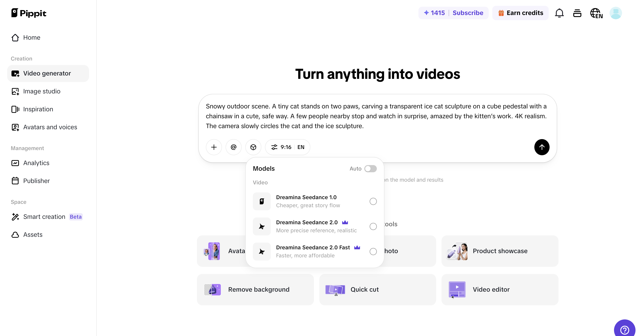
Task: Select Dreamina Seedance 1.0 radio button
Action: coord(373,201)
